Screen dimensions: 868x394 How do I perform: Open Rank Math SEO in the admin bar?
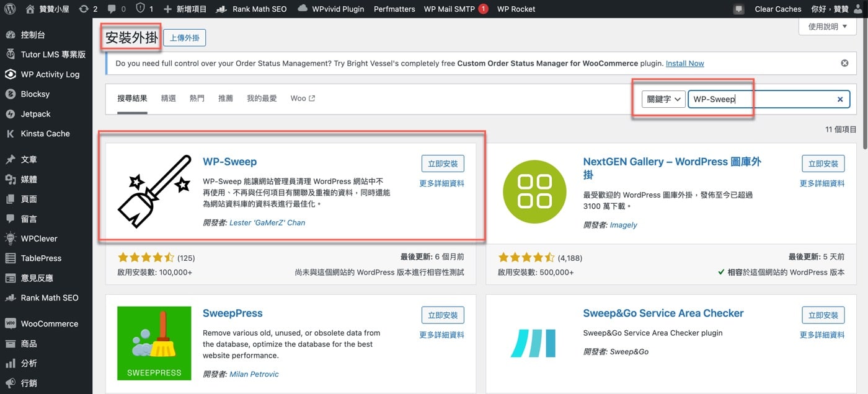[x=251, y=9]
